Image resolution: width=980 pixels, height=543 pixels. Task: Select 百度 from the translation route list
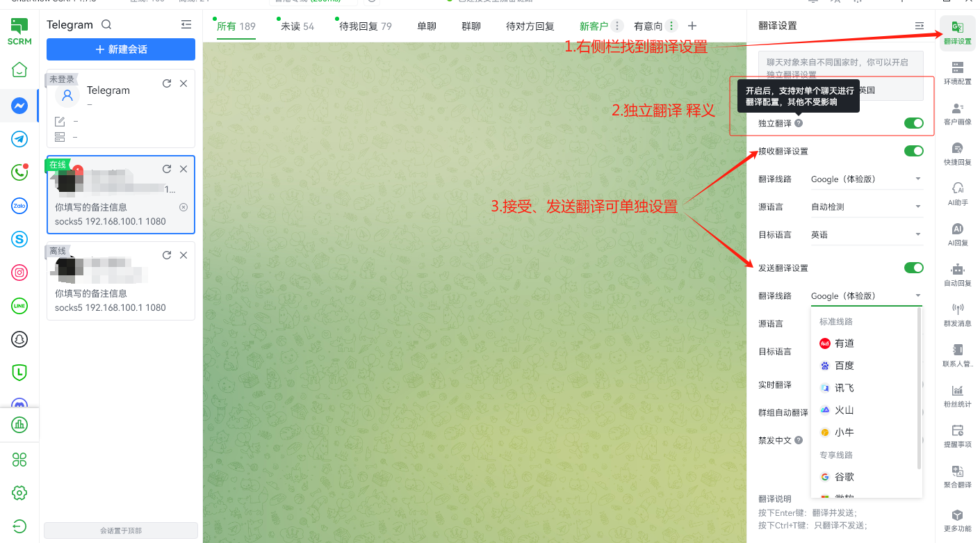coord(844,366)
